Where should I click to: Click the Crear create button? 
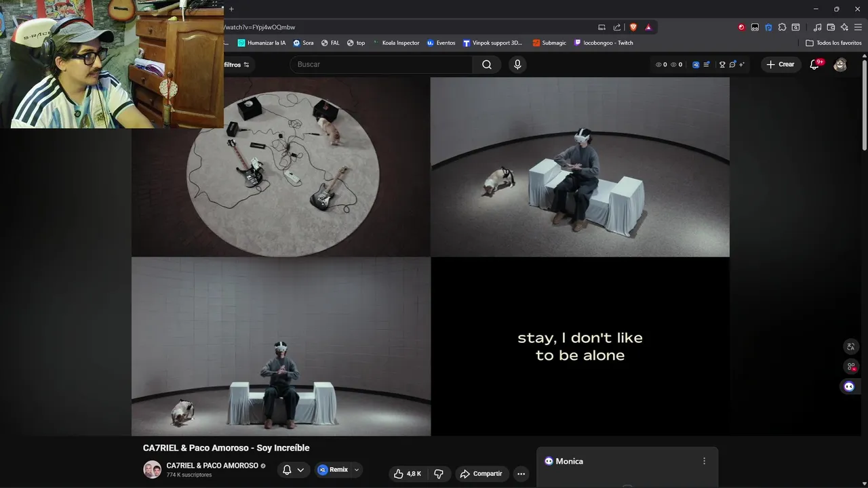[x=781, y=64]
